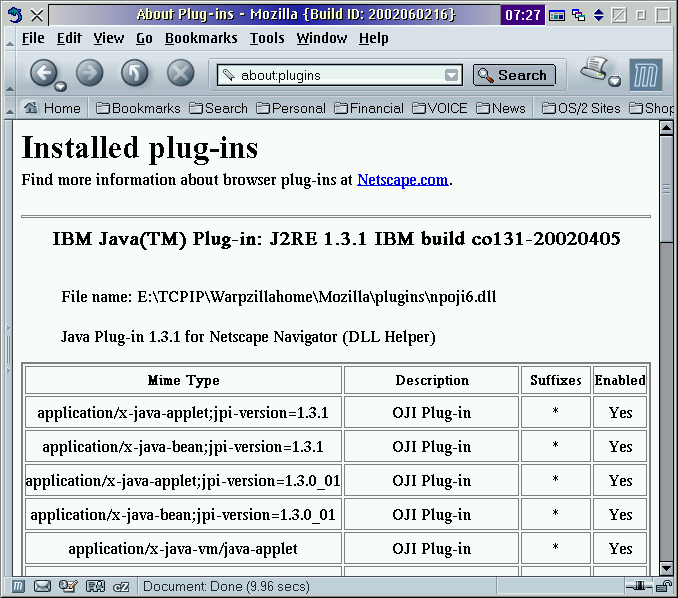
Task: Click the about:plugins URL input field
Action: click(341, 75)
